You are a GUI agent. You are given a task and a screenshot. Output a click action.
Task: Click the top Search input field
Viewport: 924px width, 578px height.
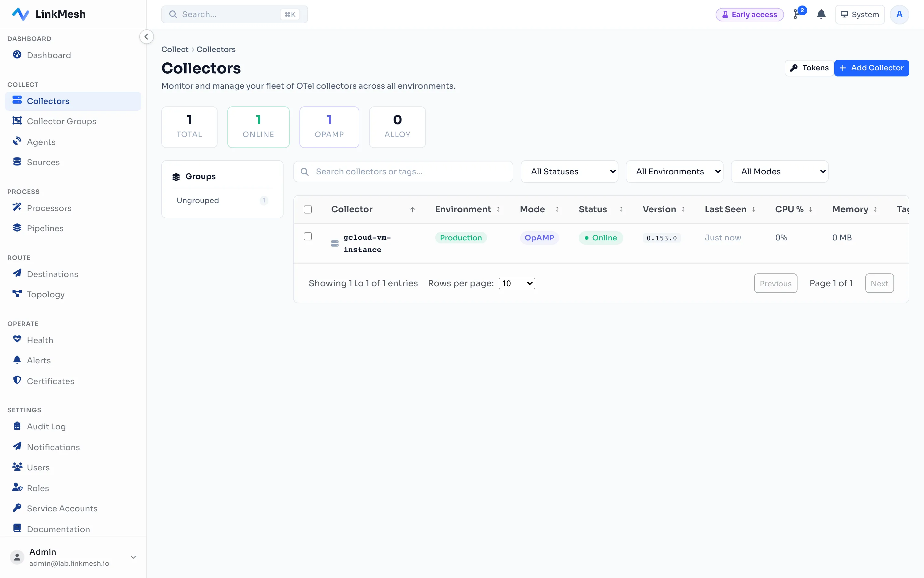[x=234, y=15]
